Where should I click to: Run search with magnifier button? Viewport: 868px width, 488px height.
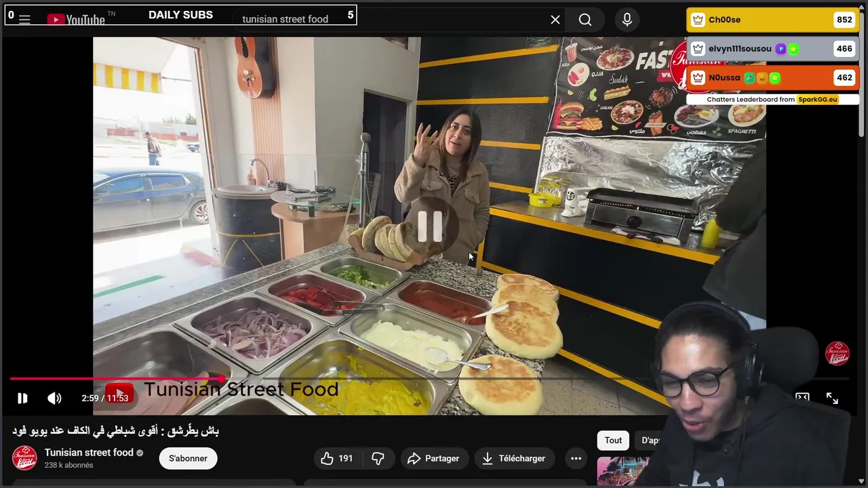[x=585, y=20]
